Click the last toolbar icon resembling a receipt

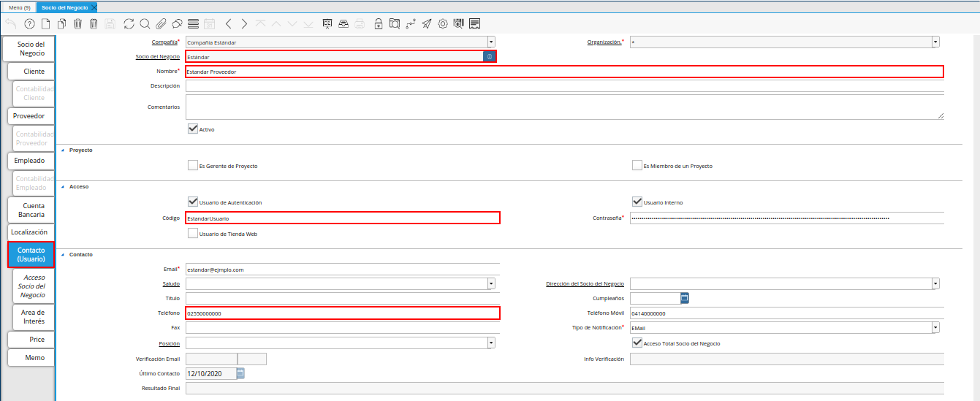pos(474,23)
